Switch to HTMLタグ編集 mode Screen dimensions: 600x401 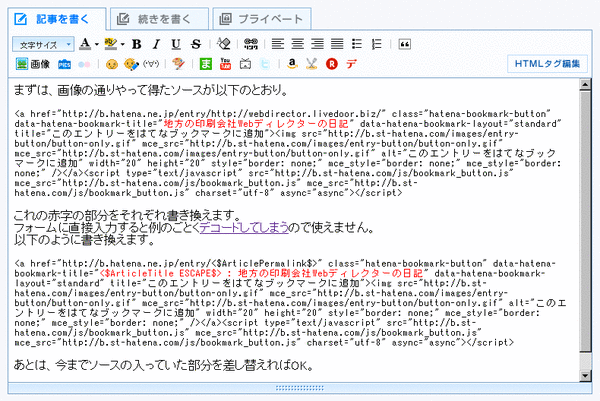548,64
